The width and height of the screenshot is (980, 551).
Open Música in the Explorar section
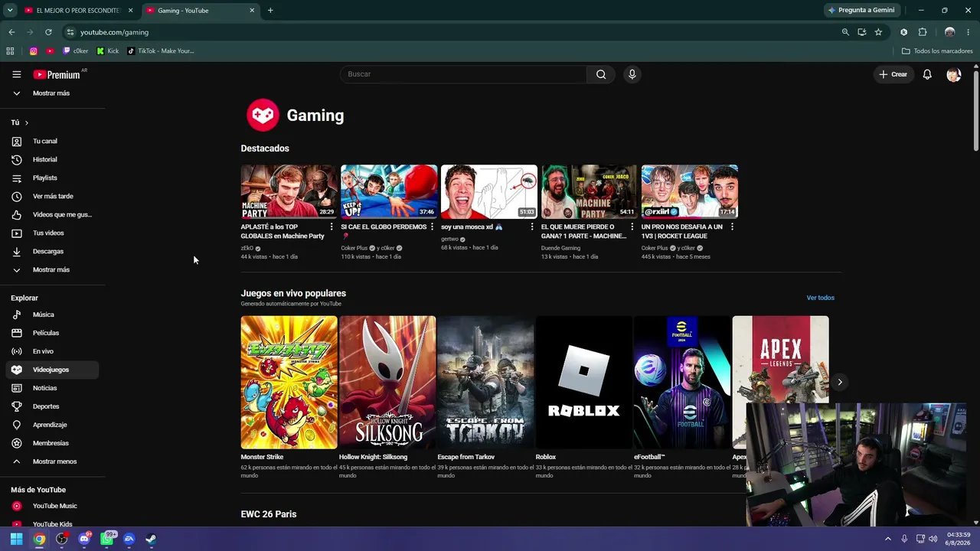52,315
